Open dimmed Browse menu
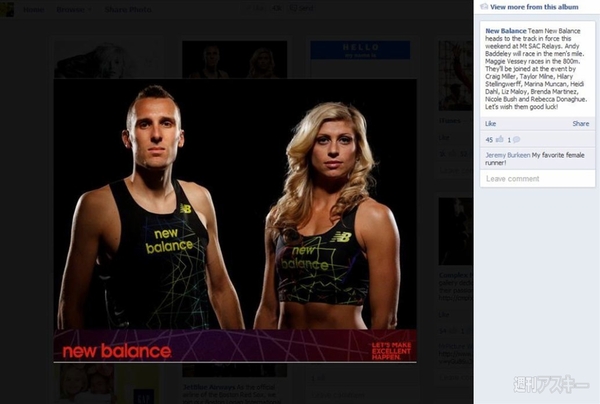The width and height of the screenshot is (600, 404). (x=73, y=10)
